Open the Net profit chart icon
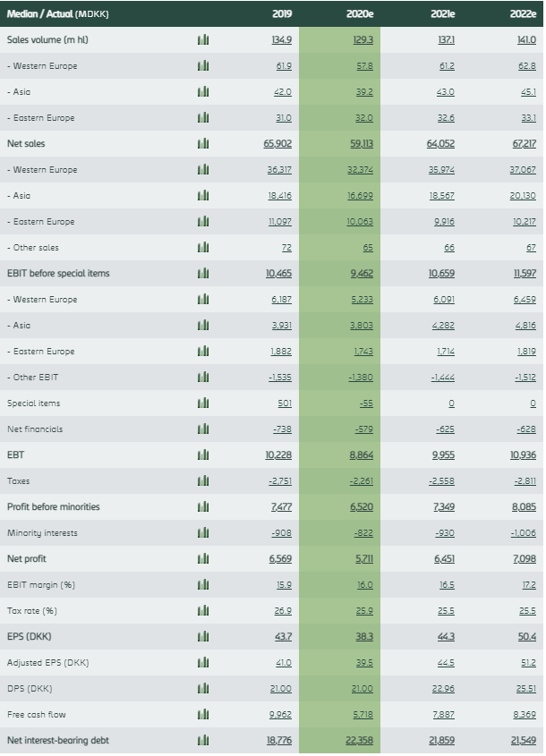Viewport: 546px width, 756px height. point(202,559)
